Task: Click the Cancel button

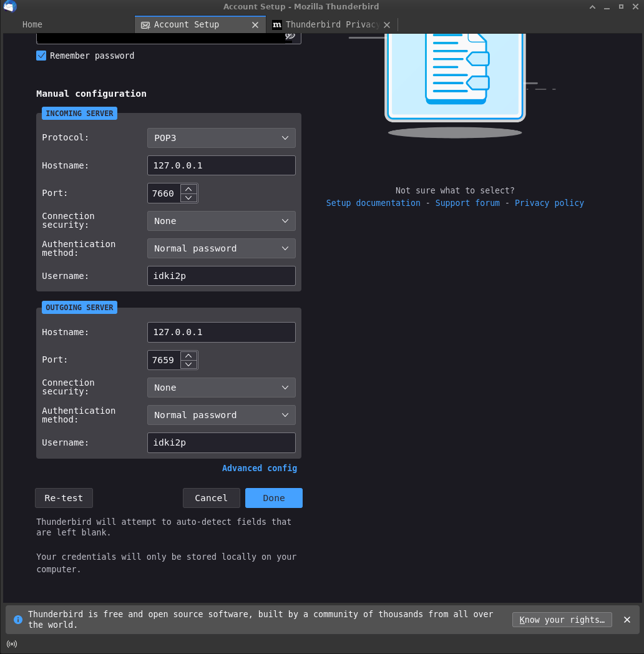Action: [x=211, y=498]
